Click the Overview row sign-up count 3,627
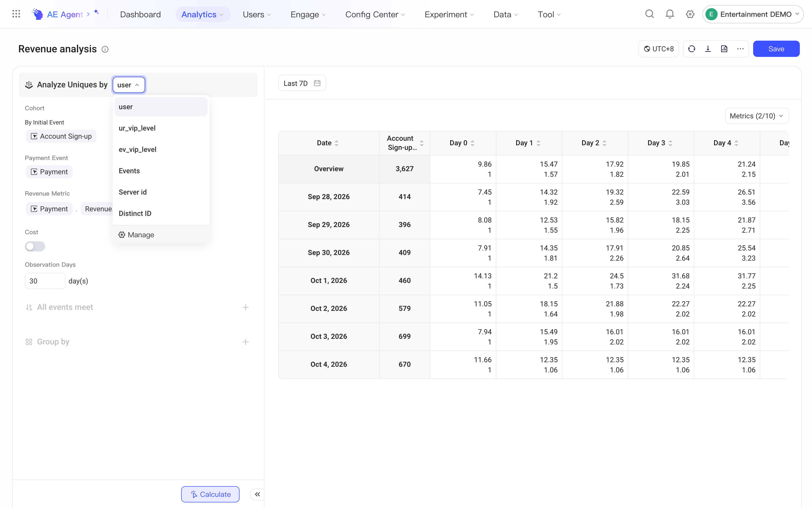Screen dimensions: 812x508 (x=404, y=169)
